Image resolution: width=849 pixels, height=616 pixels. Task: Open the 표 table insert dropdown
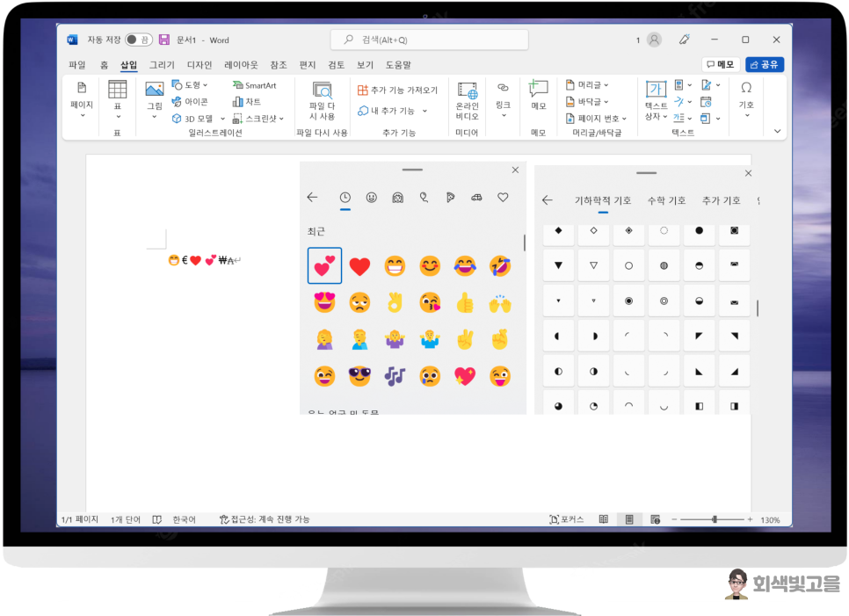point(118,101)
